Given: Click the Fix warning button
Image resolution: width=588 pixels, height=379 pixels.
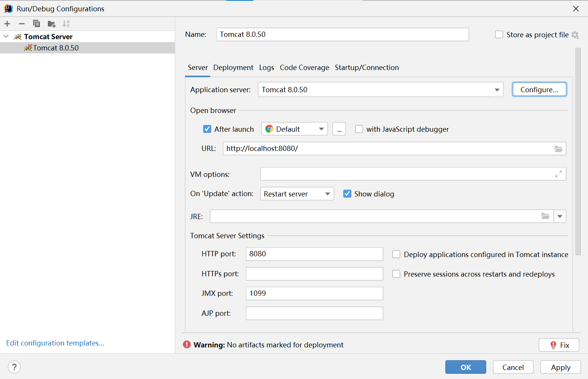Looking at the screenshot, I should tap(559, 345).
